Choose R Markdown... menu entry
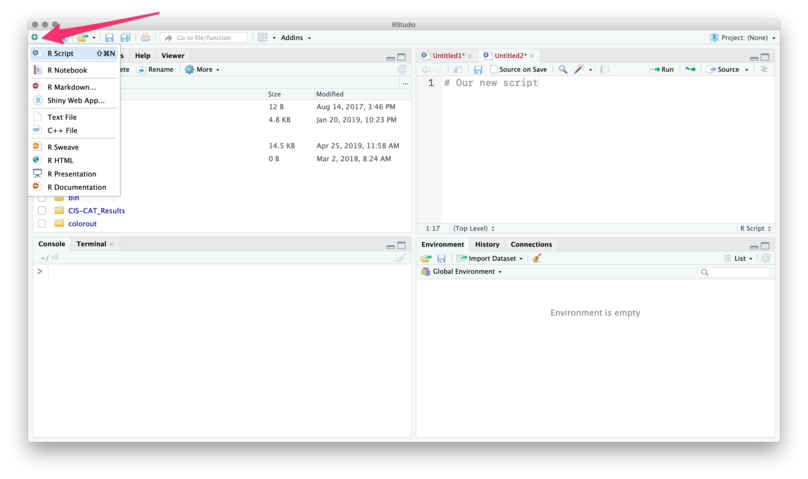808x479 pixels. click(x=74, y=87)
